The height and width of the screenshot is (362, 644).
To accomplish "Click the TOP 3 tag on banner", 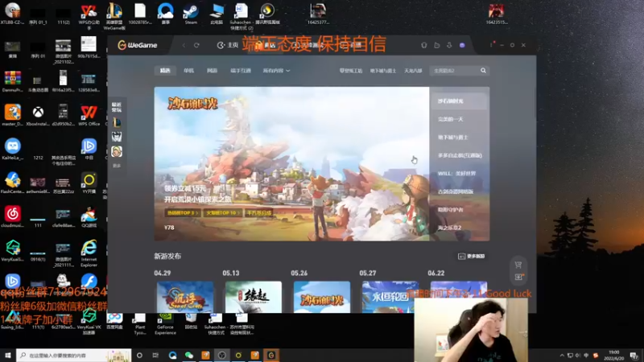I will click(x=183, y=212).
